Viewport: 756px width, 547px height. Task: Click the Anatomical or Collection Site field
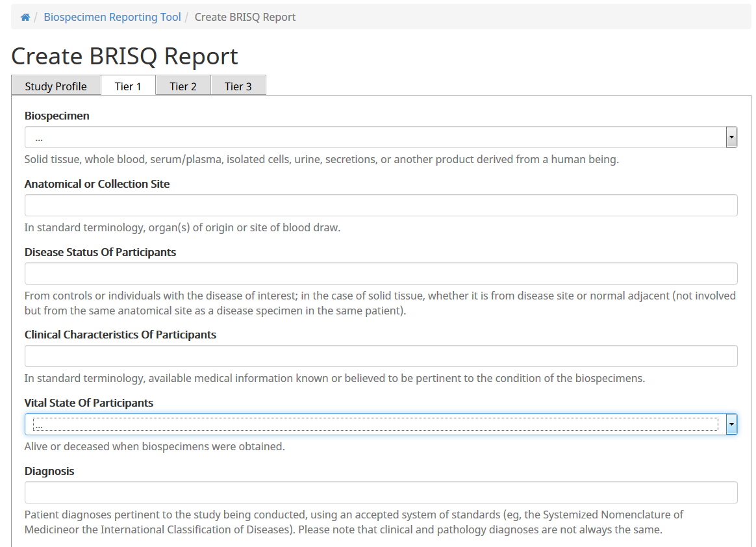(x=381, y=205)
